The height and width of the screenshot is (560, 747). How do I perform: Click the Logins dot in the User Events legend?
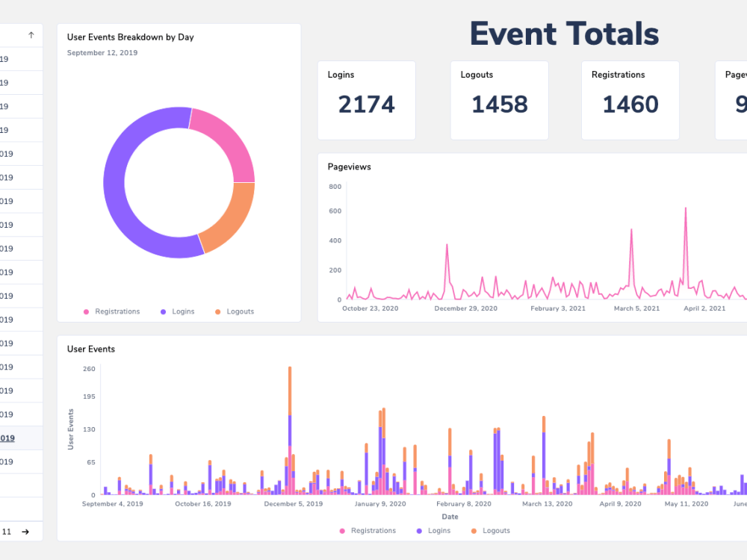(419, 530)
